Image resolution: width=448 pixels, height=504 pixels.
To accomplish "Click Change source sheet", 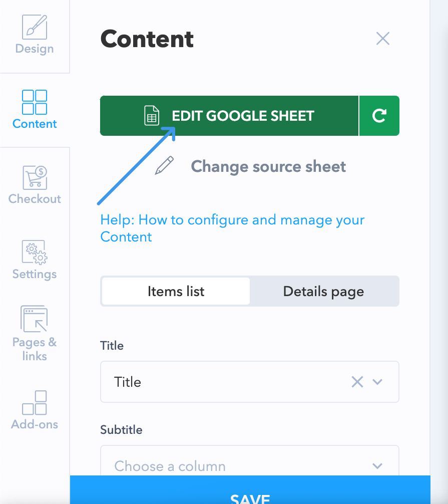I will click(x=268, y=166).
